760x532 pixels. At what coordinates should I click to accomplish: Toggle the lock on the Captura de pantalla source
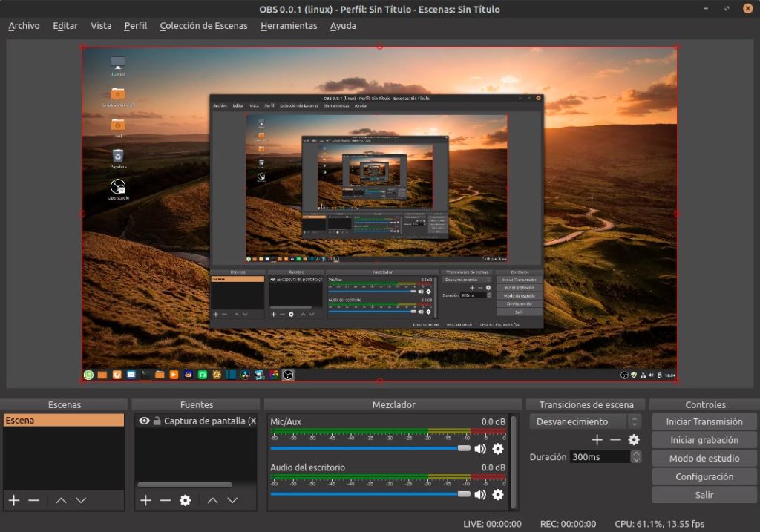[x=157, y=421]
